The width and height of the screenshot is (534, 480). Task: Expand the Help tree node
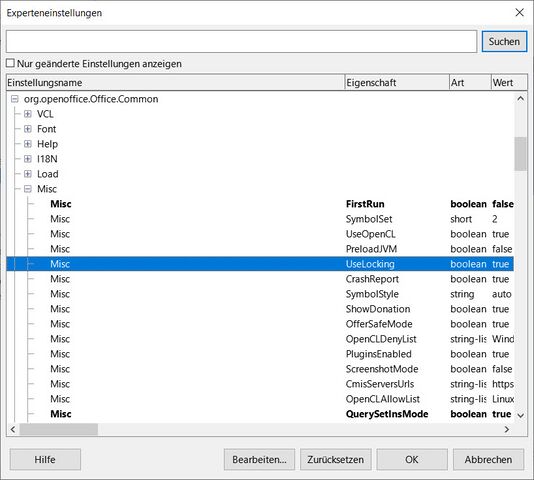point(28,144)
